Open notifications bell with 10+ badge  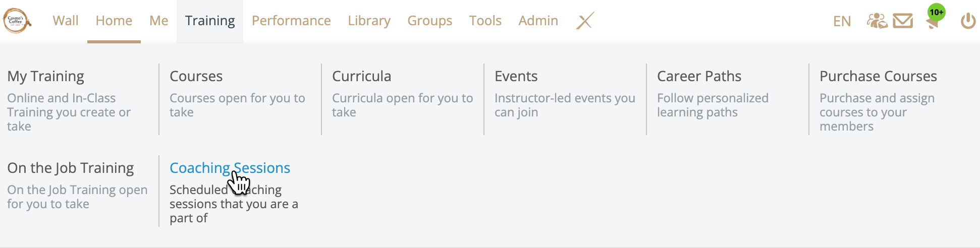pos(935,19)
